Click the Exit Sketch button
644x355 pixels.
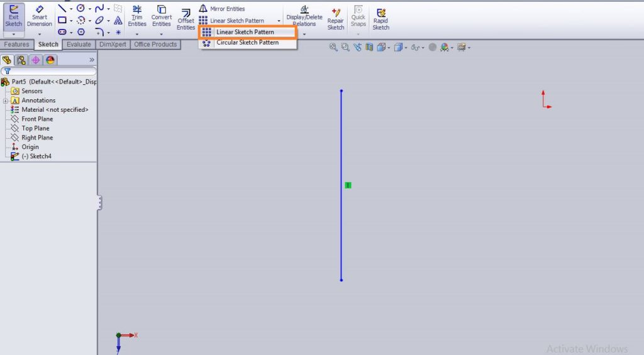coord(14,16)
